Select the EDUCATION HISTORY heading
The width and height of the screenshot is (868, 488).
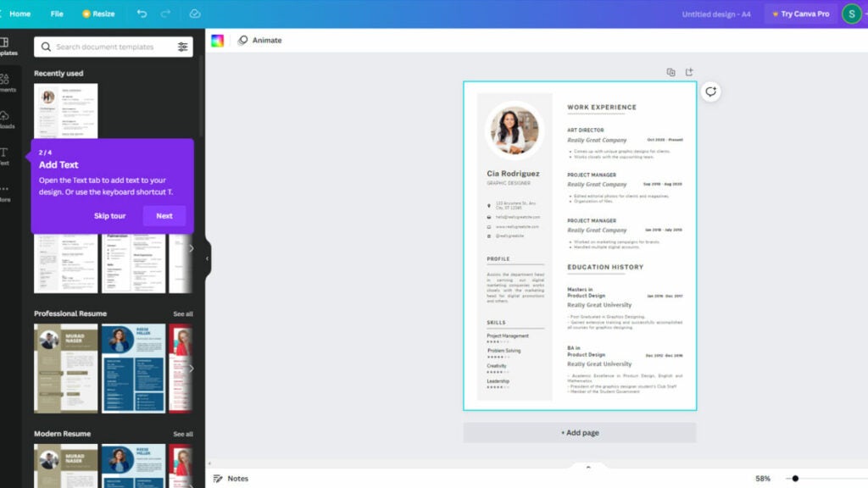605,267
